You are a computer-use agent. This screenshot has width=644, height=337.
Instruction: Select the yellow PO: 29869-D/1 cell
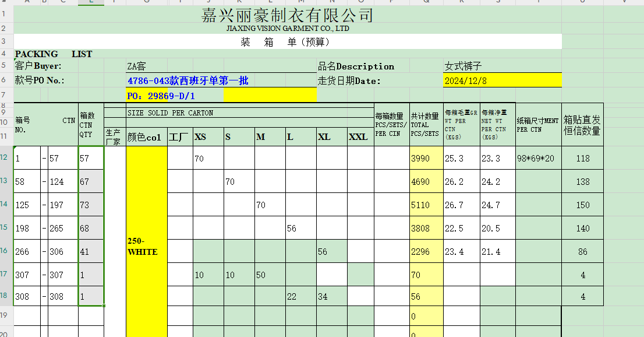(x=161, y=95)
